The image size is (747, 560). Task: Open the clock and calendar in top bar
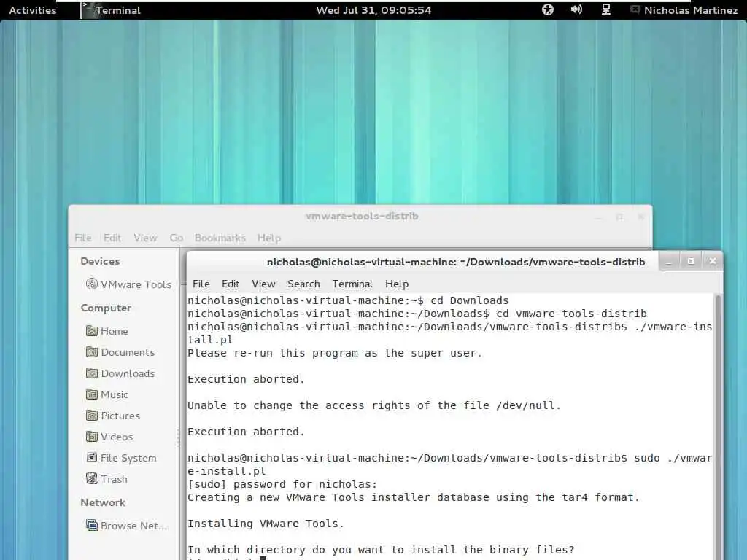click(x=373, y=10)
